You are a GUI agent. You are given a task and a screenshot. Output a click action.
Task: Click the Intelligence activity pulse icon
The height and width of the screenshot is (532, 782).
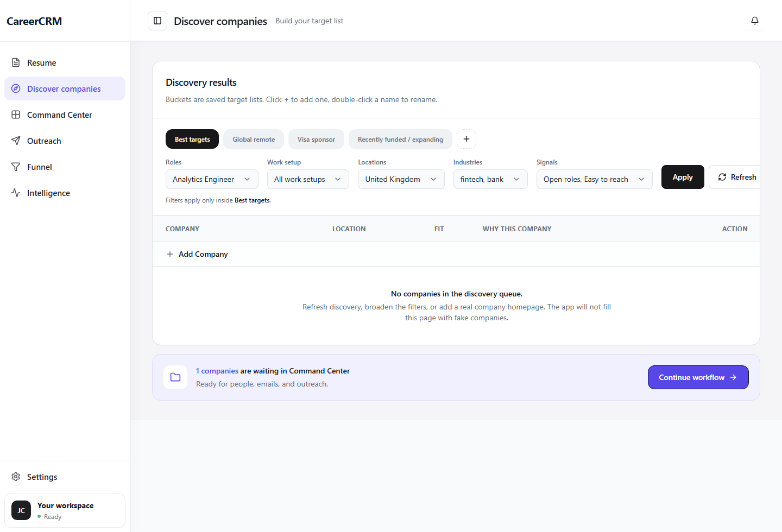coord(16,193)
